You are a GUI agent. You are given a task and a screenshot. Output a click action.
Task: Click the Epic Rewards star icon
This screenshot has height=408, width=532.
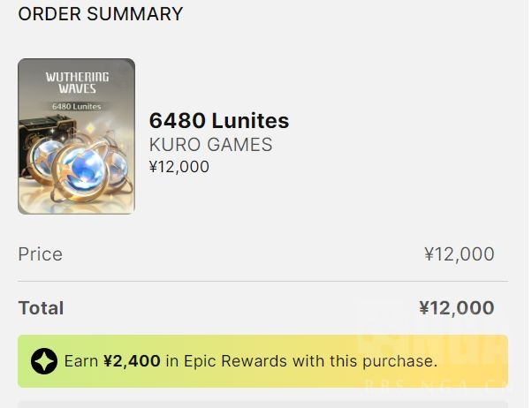[x=44, y=360]
